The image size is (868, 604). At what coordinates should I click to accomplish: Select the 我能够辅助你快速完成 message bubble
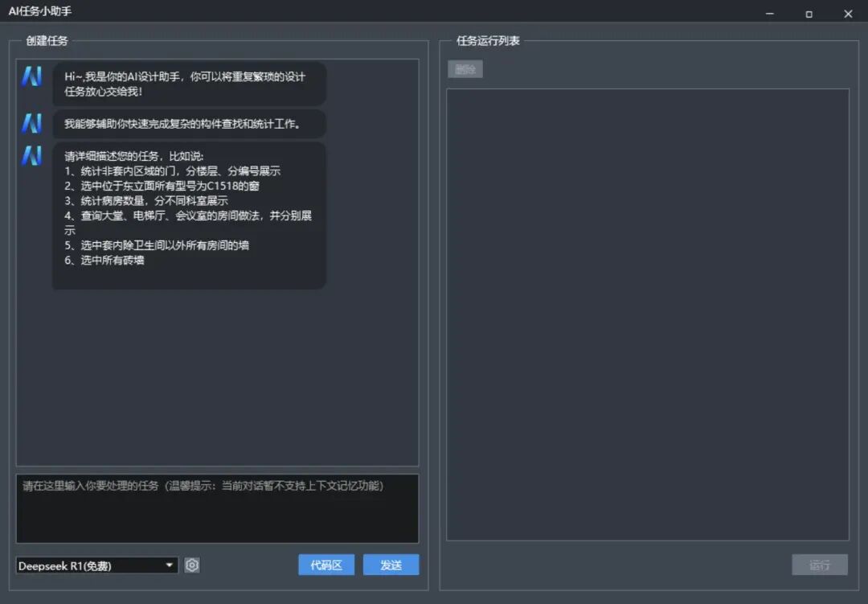(189, 124)
